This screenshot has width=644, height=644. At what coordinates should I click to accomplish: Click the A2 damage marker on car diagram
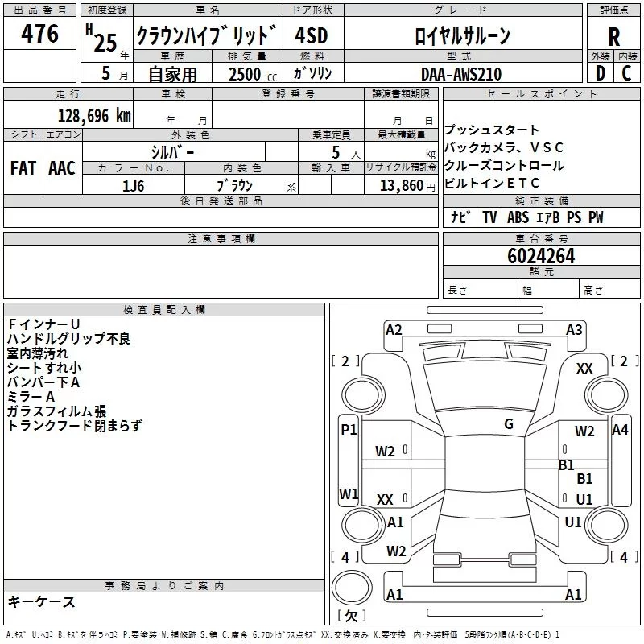(394, 330)
